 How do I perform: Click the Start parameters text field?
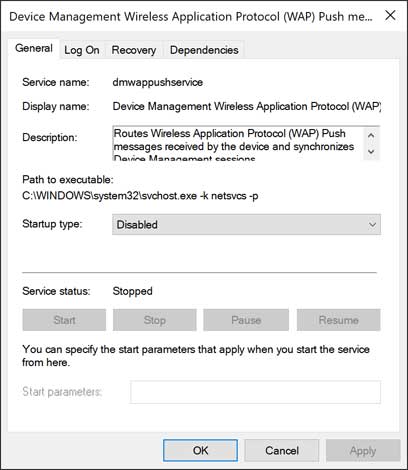(255, 392)
